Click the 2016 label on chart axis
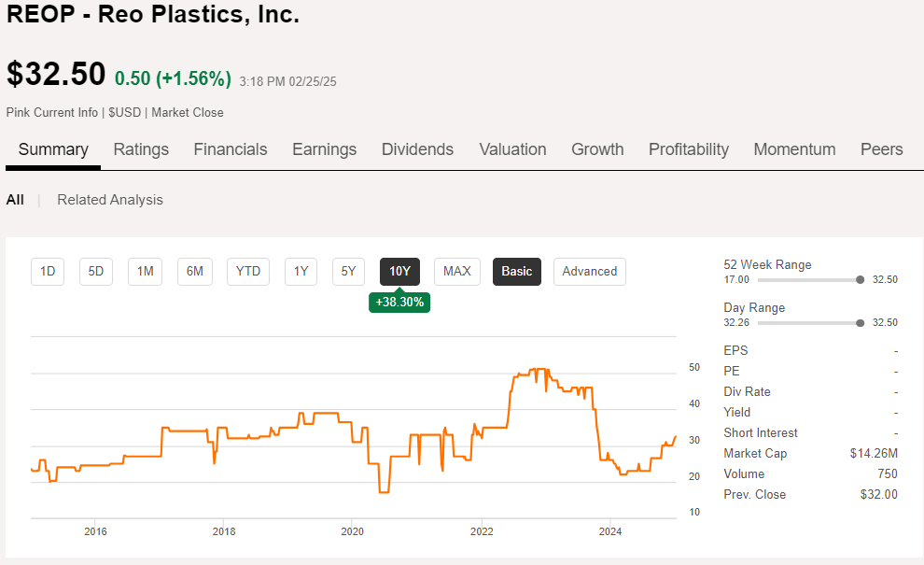924x565 pixels. click(x=95, y=531)
